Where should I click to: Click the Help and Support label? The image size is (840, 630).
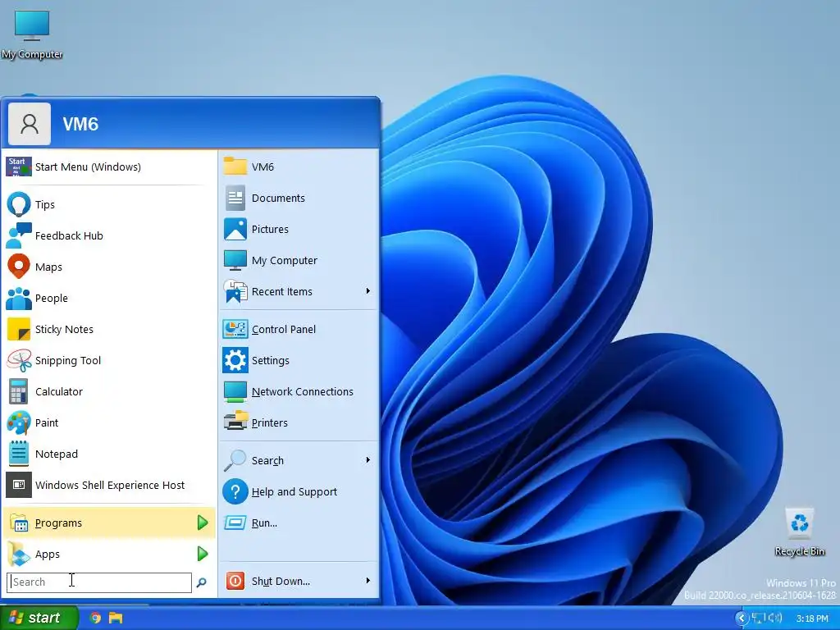tap(294, 492)
